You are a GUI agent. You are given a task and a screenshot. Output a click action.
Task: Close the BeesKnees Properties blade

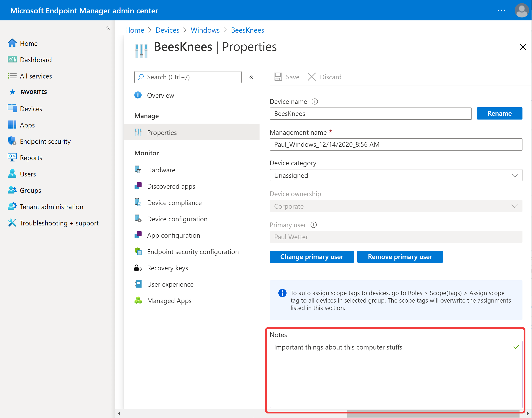pos(523,47)
